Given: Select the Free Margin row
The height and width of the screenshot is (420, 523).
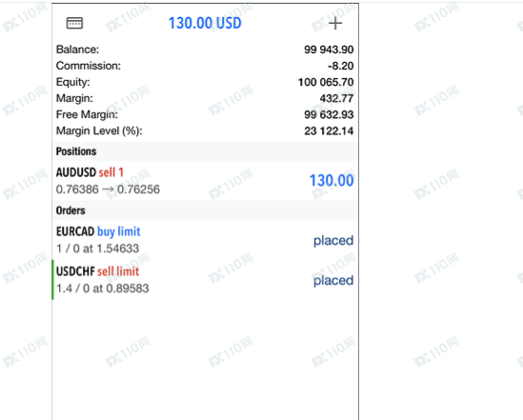Looking at the screenshot, I should tap(205, 114).
